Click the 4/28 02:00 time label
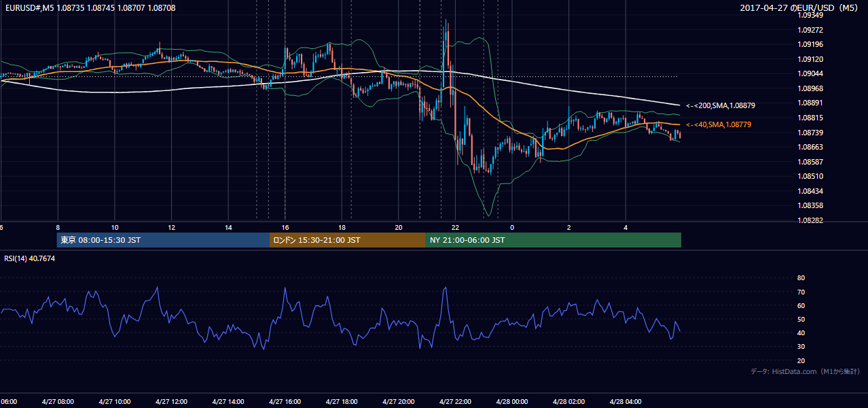This screenshot has height=408, width=868. pos(568,402)
